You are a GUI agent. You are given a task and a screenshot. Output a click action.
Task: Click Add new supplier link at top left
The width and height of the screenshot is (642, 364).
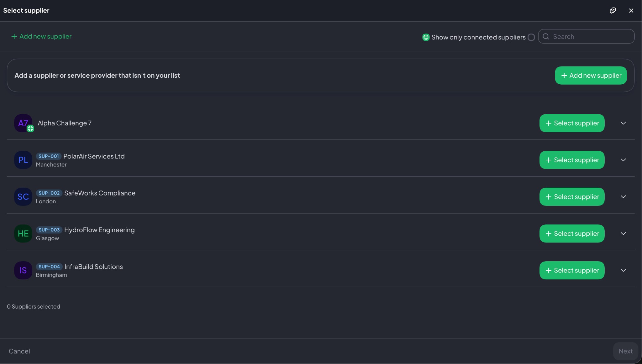41,36
